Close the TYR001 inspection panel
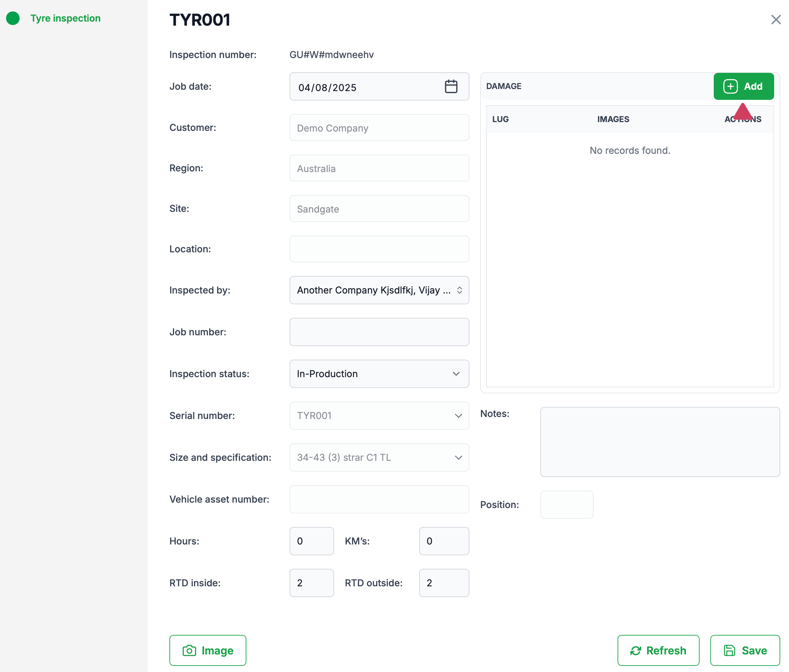Image resolution: width=789 pixels, height=672 pixels. pyautogui.click(x=776, y=20)
